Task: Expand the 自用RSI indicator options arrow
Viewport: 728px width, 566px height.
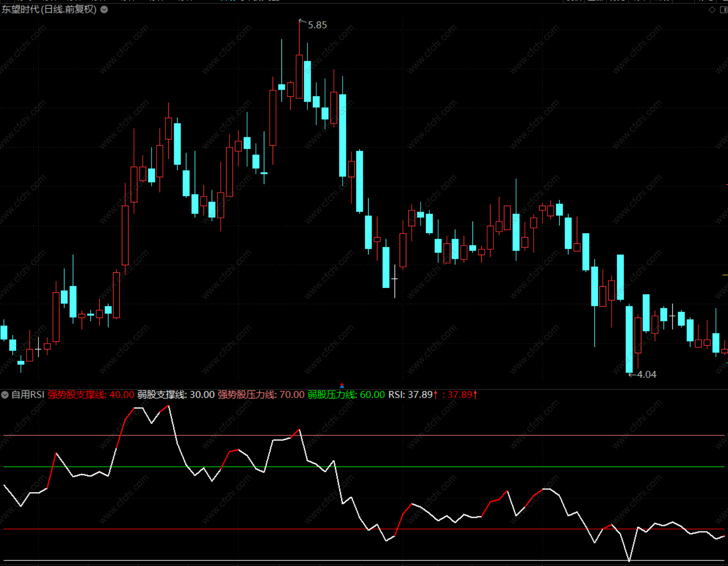Action: (x=5, y=395)
